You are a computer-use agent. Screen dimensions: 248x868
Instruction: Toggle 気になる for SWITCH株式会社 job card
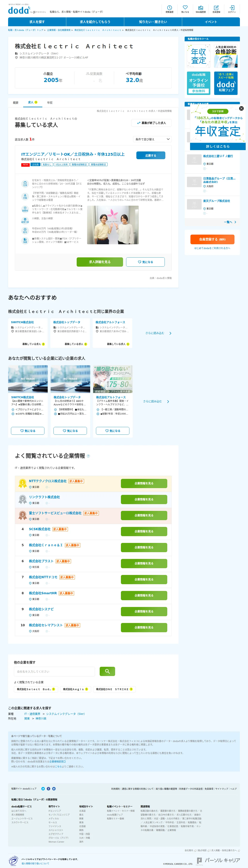[x=28, y=431]
